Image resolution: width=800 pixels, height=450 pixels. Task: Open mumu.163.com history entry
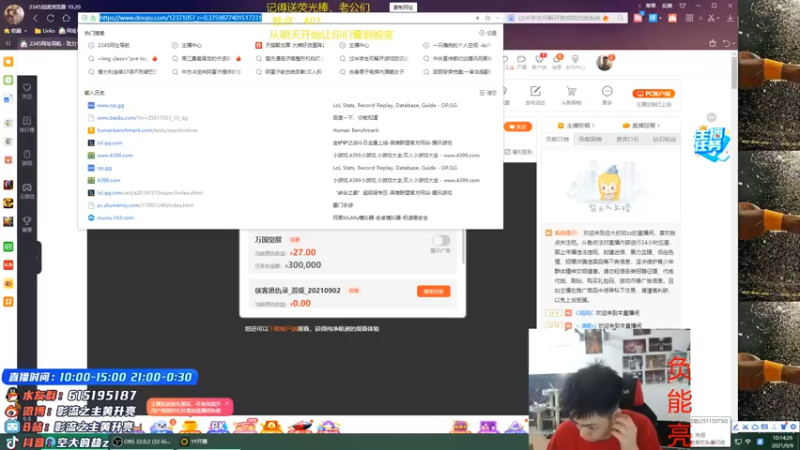click(115, 218)
